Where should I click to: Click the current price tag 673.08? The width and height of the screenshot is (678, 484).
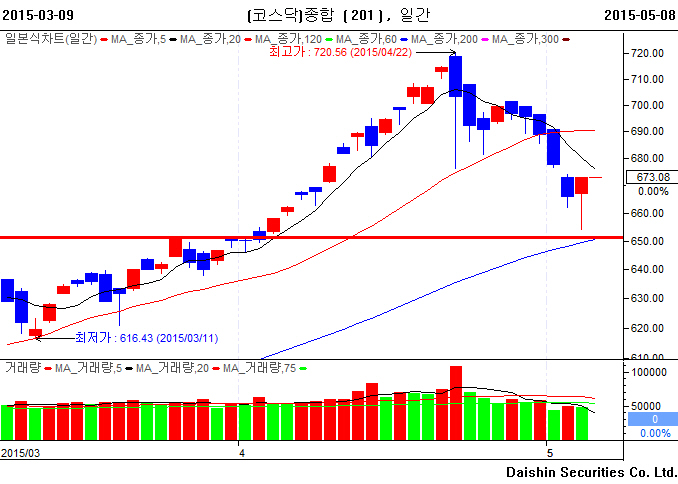(x=652, y=177)
